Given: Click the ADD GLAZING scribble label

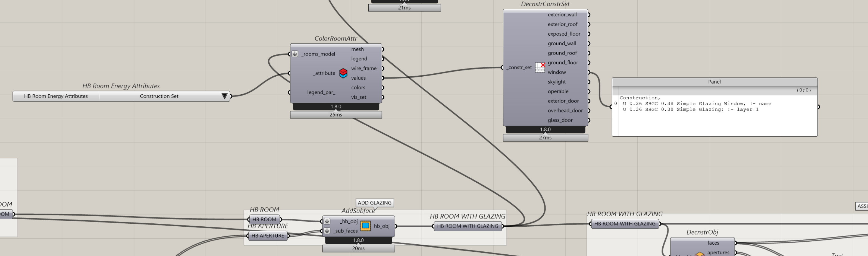Looking at the screenshot, I should coord(374,203).
